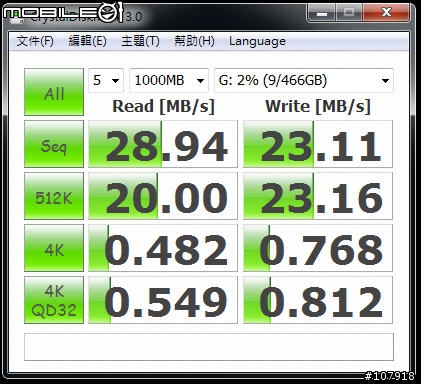This screenshot has width=421, height=384.
Task: Run the Seq benchmark test
Action: point(54,144)
